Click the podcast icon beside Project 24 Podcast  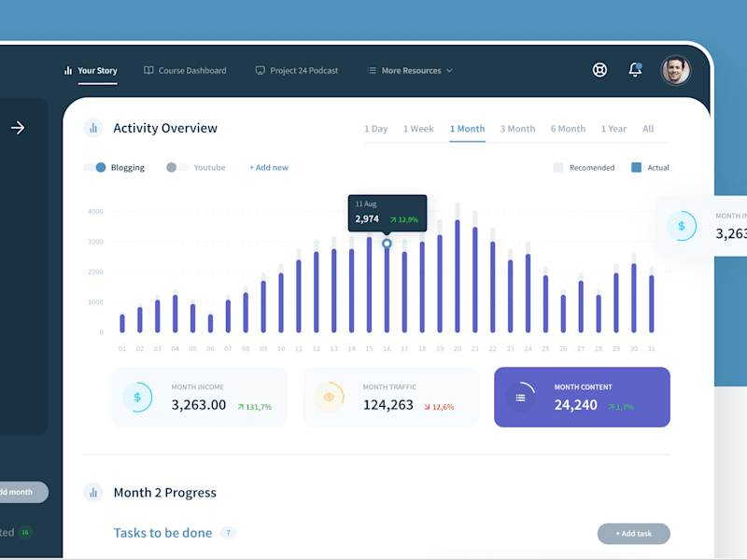(x=261, y=71)
